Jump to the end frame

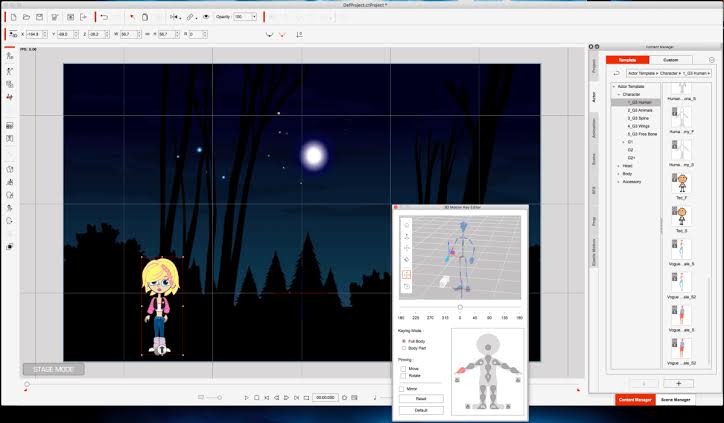click(x=296, y=398)
